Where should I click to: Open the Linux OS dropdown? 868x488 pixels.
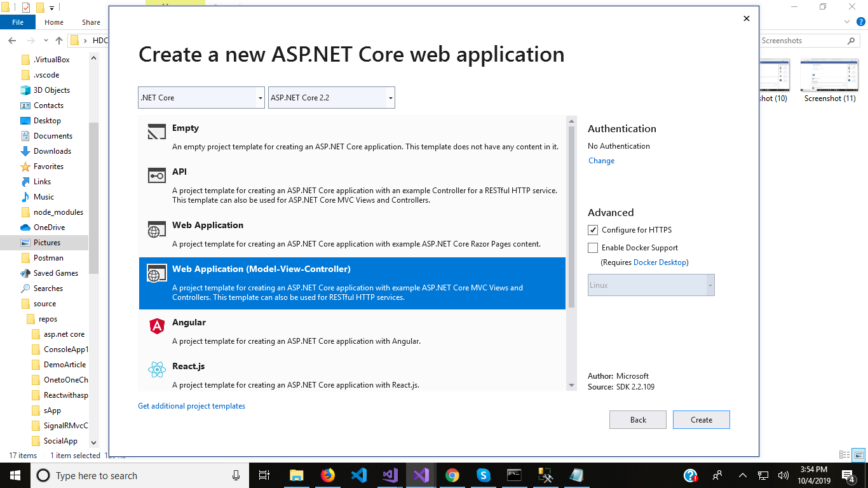click(x=651, y=285)
